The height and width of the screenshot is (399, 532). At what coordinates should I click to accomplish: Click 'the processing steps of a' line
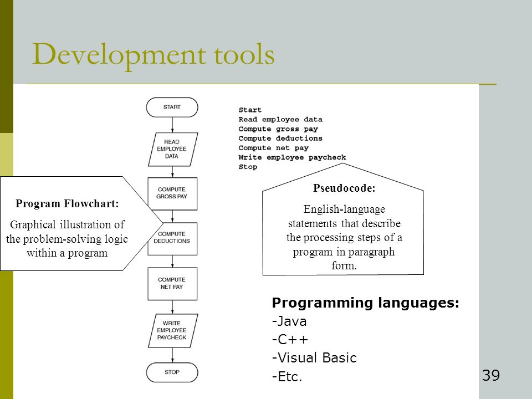click(x=344, y=238)
